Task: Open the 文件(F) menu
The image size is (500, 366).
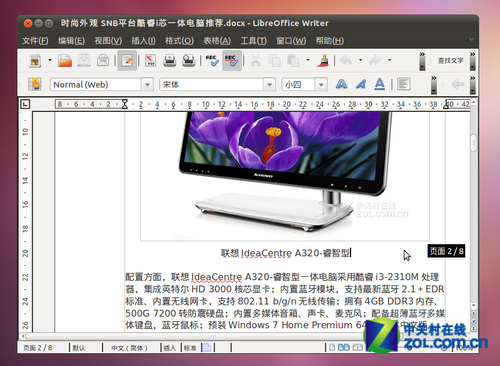Action: click(35, 41)
